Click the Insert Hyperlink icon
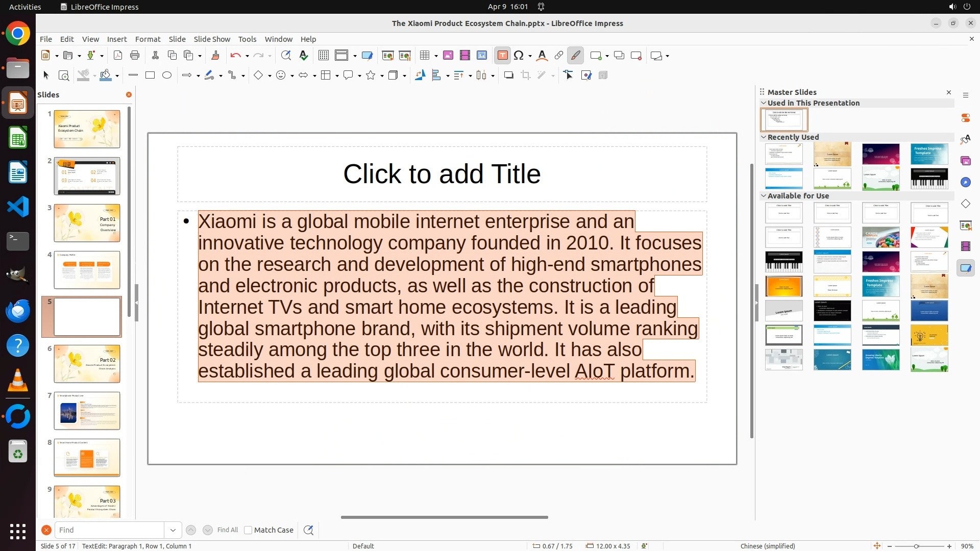The width and height of the screenshot is (980, 551). (x=559, y=56)
